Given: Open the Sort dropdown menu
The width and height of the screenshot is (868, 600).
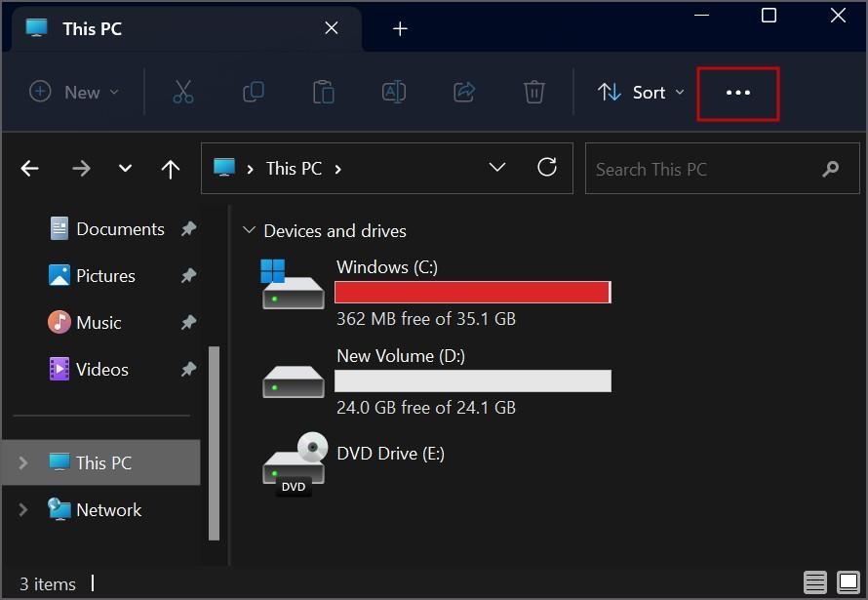Looking at the screenshot, I should click(x=641, y=92).
